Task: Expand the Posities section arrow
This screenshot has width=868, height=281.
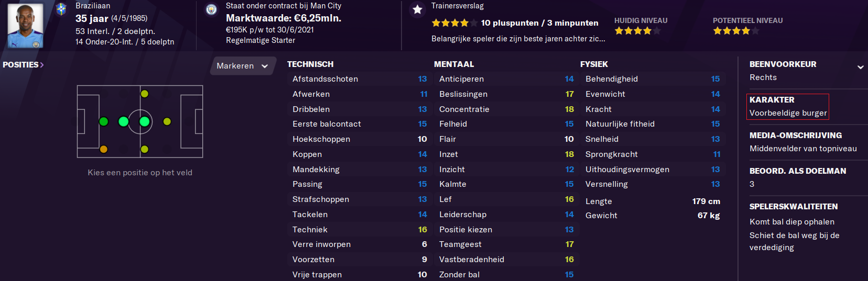Action: [42, 65]
